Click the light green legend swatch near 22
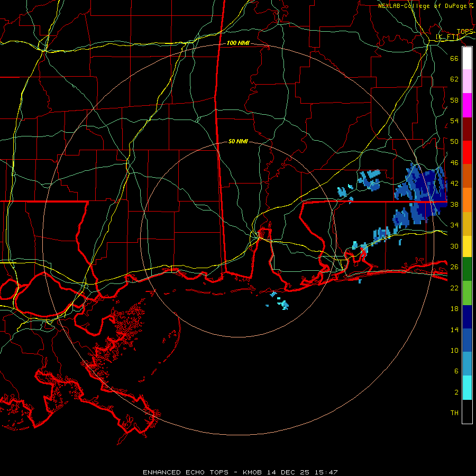Screen dimensions: 476x476 coord(467,293)
